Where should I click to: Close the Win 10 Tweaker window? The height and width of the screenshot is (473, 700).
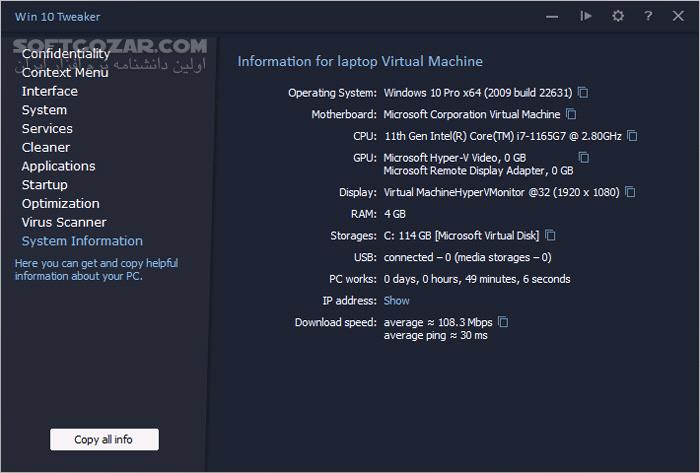tap(678, 16)
